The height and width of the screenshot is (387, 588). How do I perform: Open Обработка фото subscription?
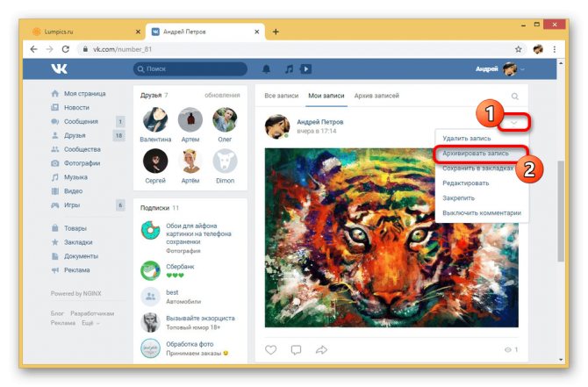tap(190, 344)
